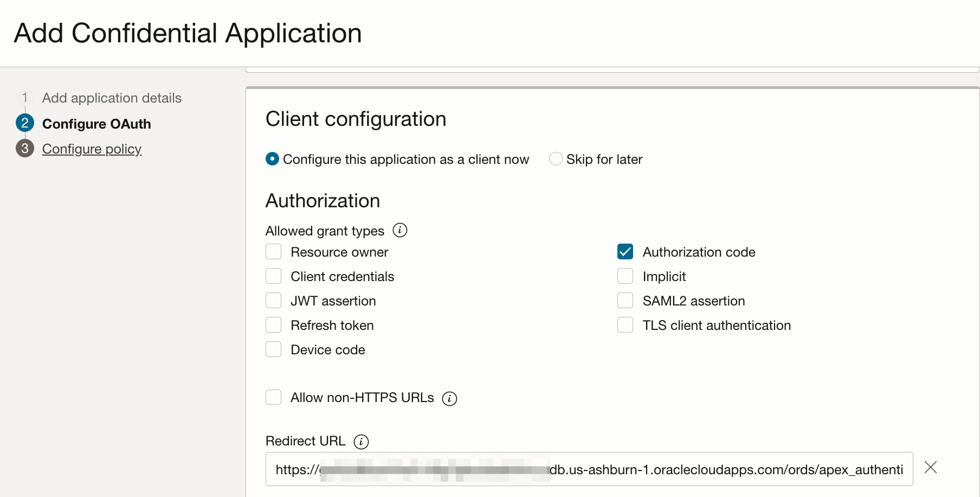This screenshot has height=497, width=980.
Task: Go to Configure policy step
Action: pos(92,149)
